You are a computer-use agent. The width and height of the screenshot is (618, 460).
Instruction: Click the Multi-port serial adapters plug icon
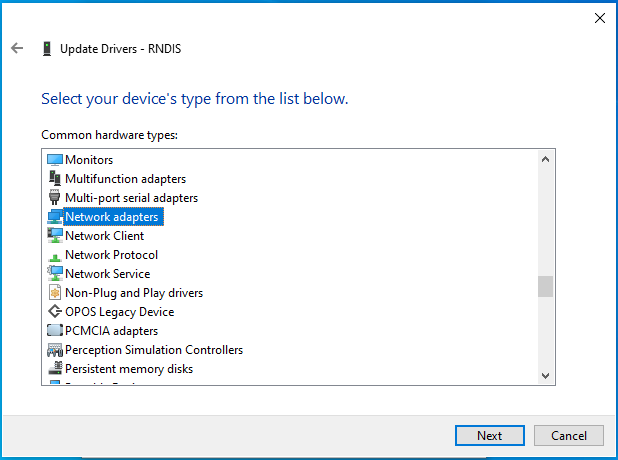55,197
